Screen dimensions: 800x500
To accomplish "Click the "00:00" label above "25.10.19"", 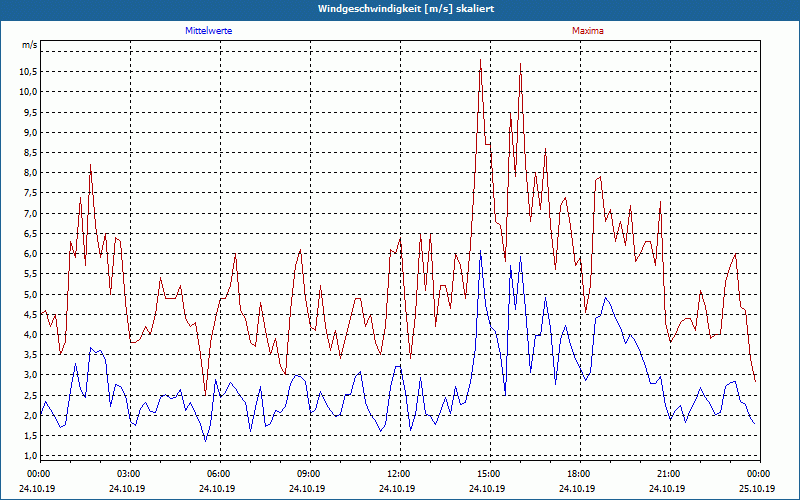I will (x=758, y=474).
